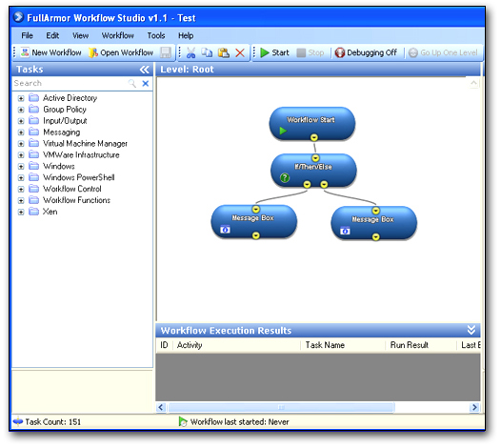Click green question mark on If/Then/Else
The image size is (501, 448).
[x=285, y=177]
